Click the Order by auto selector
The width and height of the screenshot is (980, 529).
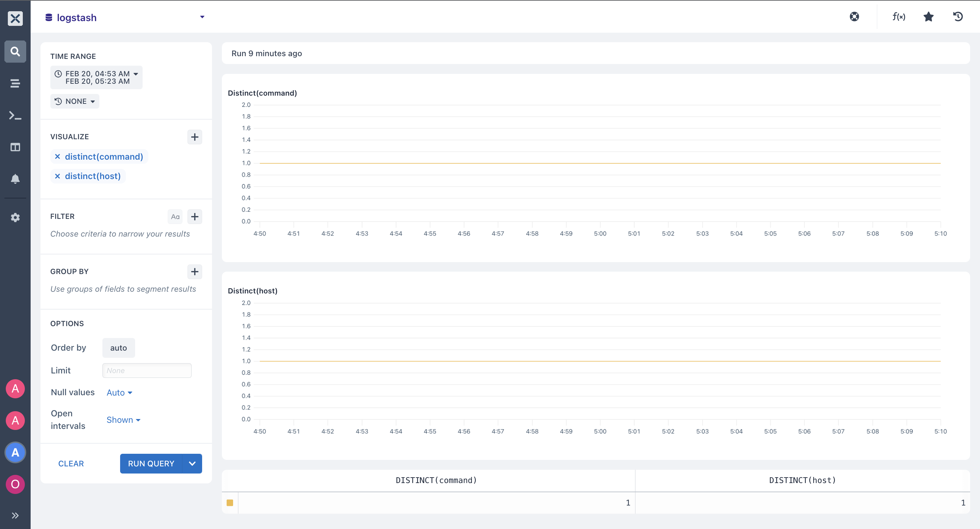119,348
